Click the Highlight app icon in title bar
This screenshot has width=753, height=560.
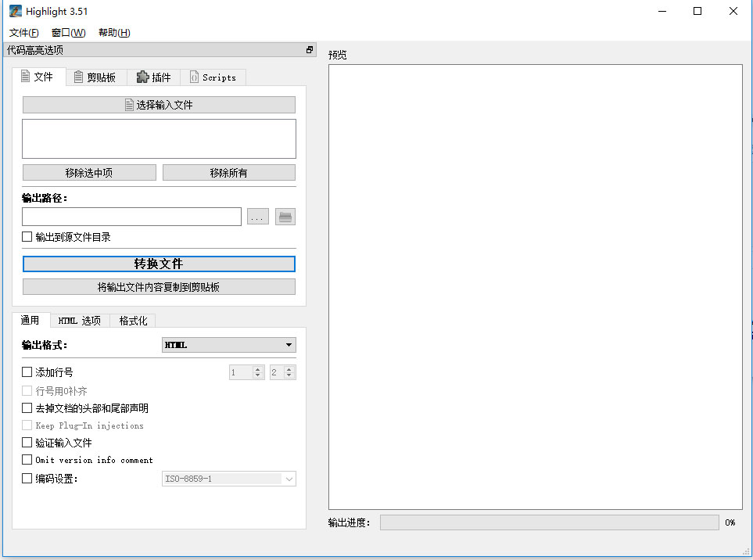click(x=15, y=11)
